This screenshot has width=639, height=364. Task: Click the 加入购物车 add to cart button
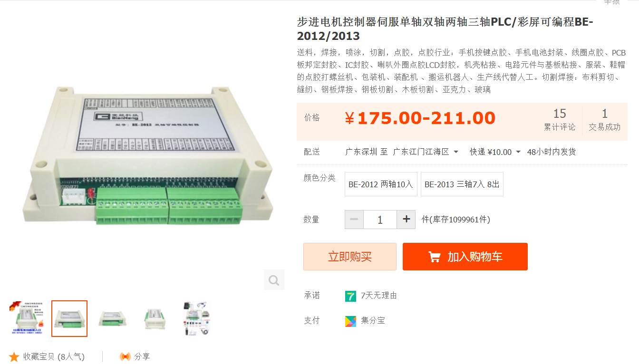465,257
